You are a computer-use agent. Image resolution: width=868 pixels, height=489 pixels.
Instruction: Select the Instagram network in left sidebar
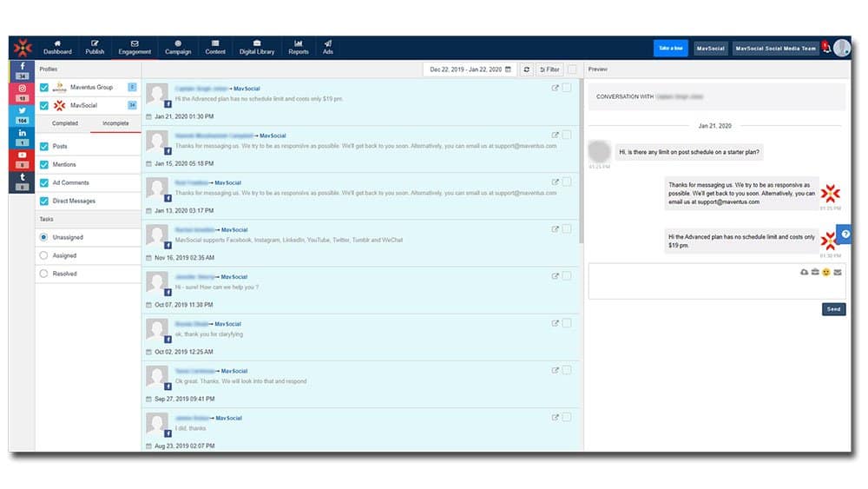[x=22, y=92]
